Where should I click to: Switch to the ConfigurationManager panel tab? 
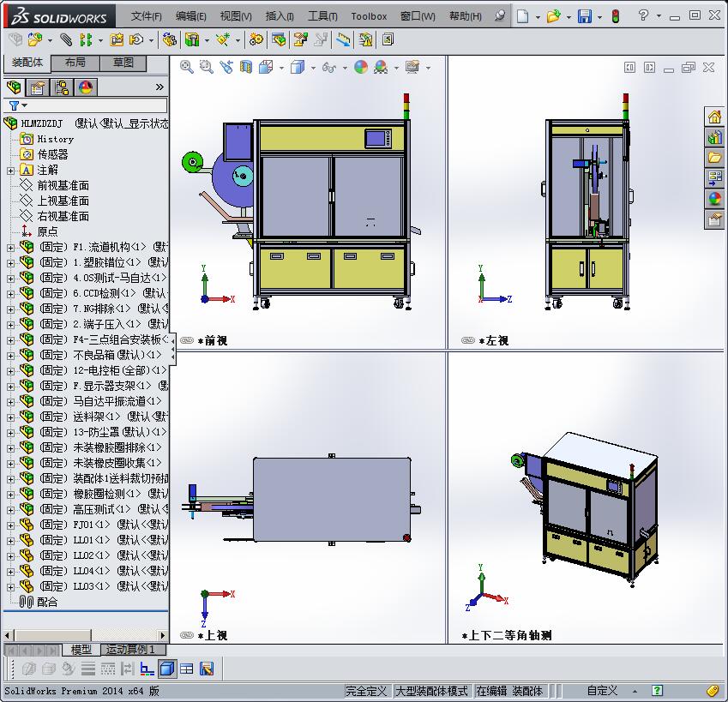61,87
